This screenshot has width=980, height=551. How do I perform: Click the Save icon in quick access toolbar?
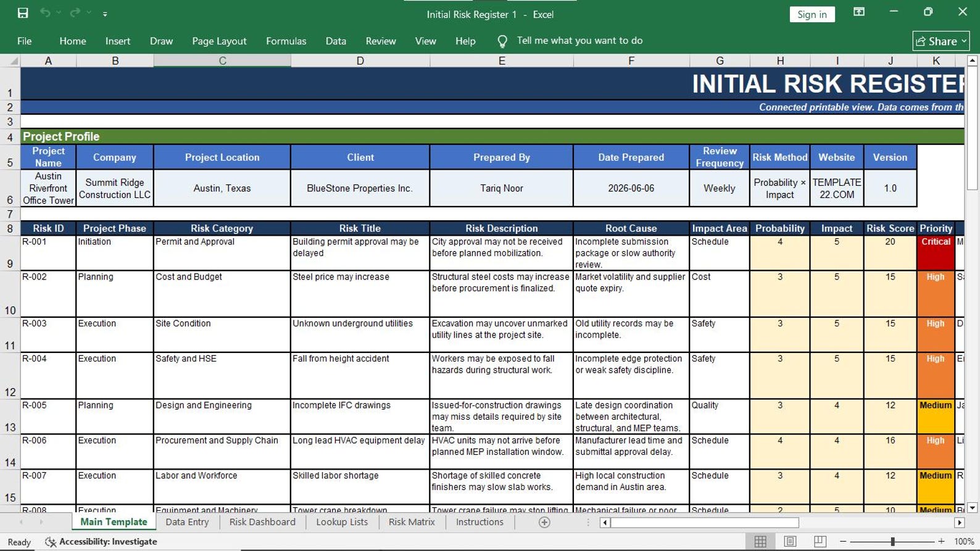click(x=23, y=13)
